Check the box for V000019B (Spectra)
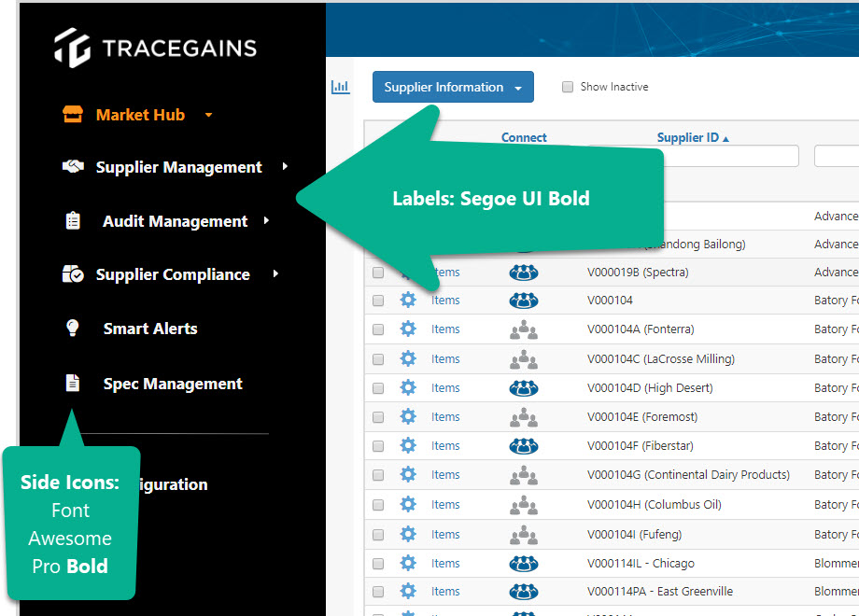Screen dimensions: 859x616 click(x=378, y=273)
